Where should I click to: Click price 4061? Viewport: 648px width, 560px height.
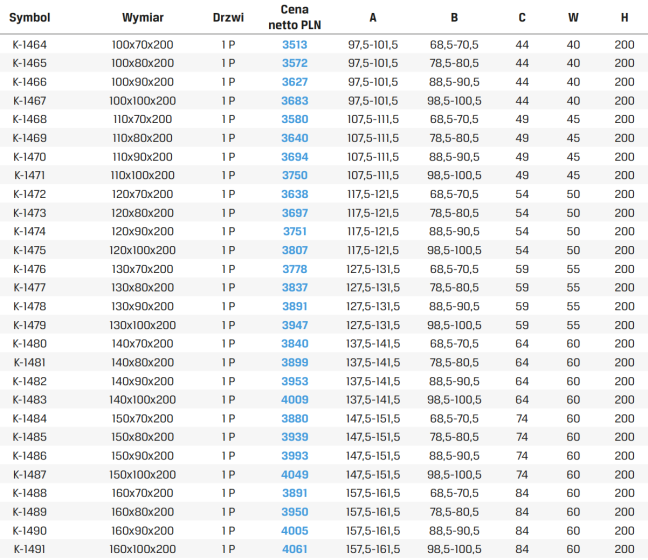[295, 549]
